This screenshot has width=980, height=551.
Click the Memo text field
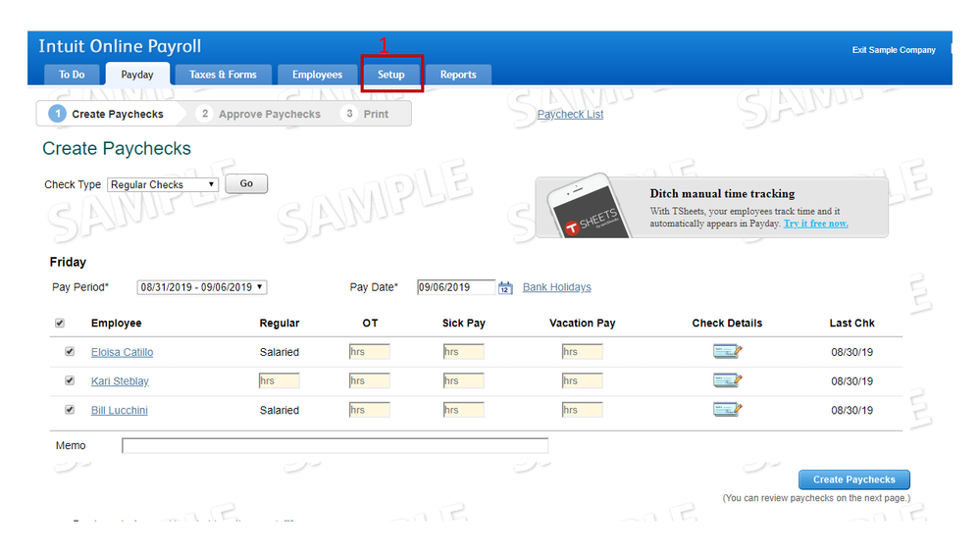pyautogui.click(x=335, y=445)
